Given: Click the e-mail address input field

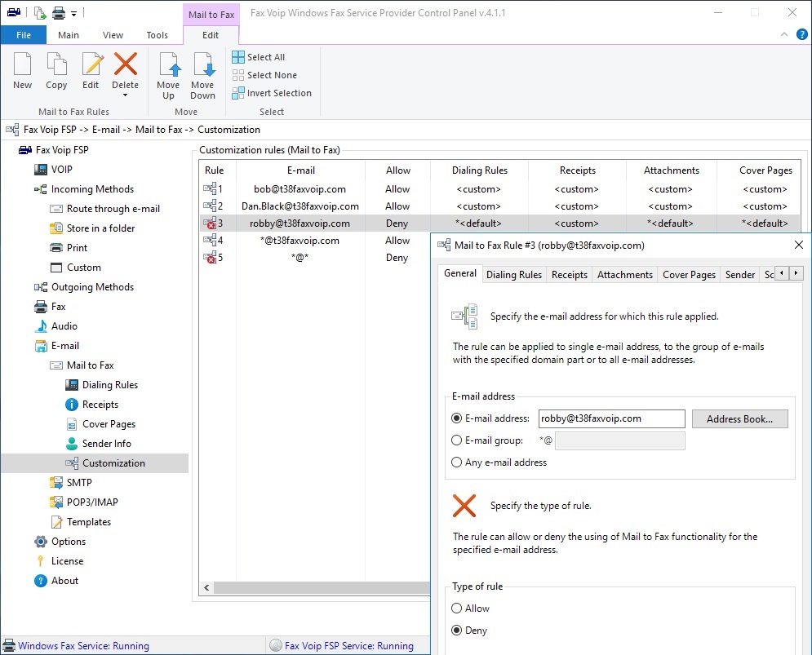Looking at the screenshot, I should (611, 419).
